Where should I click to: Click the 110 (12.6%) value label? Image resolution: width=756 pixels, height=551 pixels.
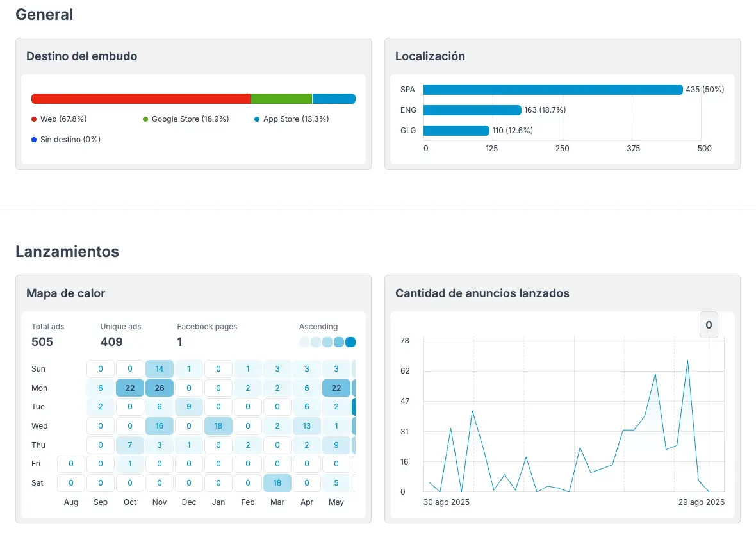coord(513,131)
